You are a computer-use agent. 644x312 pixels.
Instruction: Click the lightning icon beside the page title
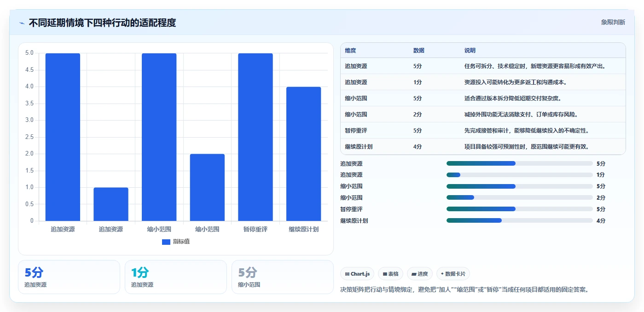(x=22, y=23)
